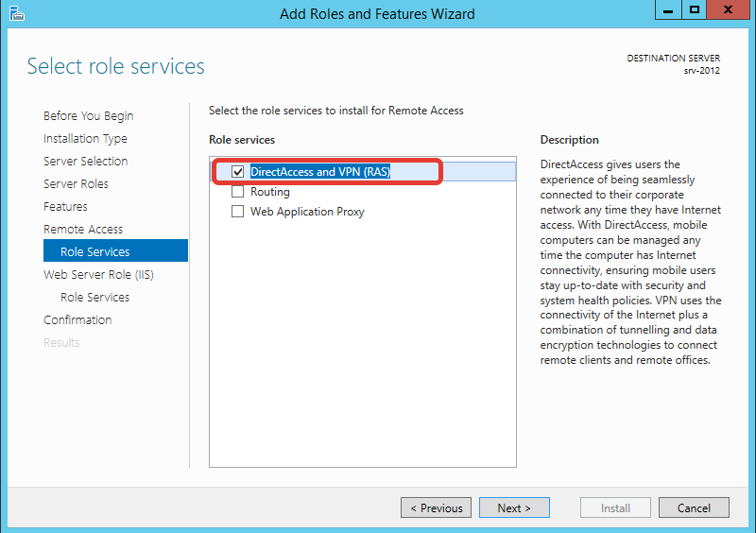Click the Previous button
Image resolution: width=756 pixels, height=533 pixels.
coord(436,507)
